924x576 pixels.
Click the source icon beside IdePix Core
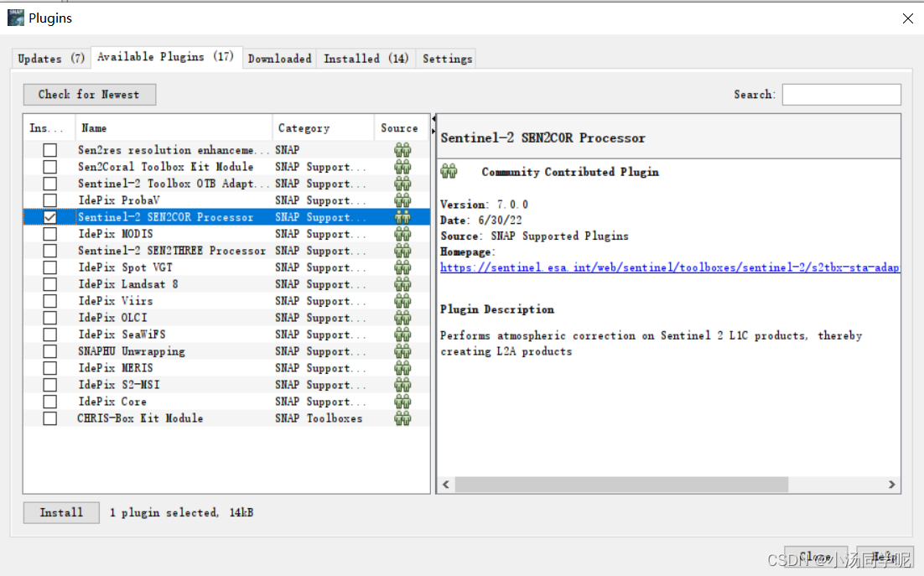(403, 401)
